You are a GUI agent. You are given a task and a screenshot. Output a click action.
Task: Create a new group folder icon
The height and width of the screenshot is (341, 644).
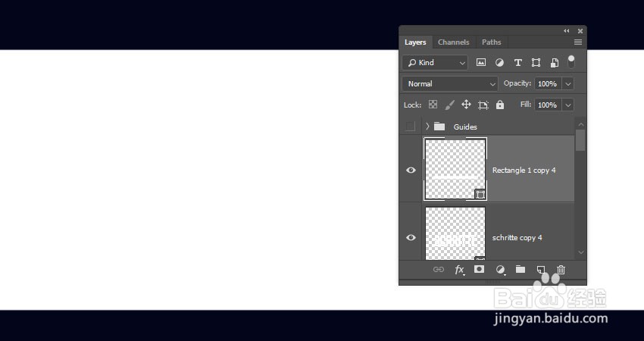(521, 269)
